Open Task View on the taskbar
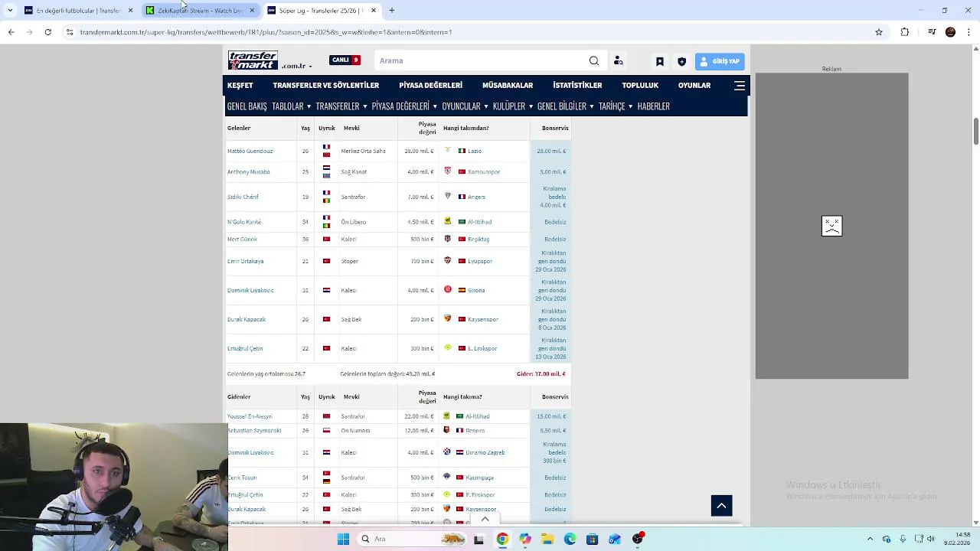Screen dimensions: 980x551 click(479, 540)
